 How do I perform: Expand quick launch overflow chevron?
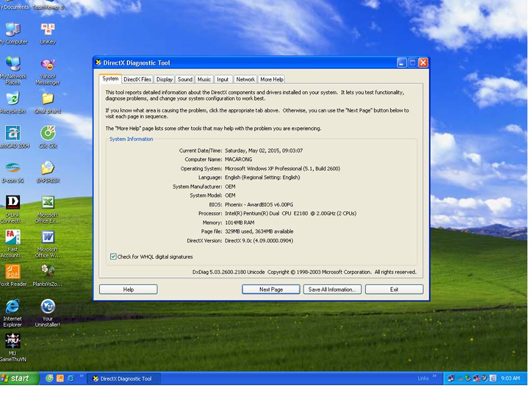coord(81,376)
